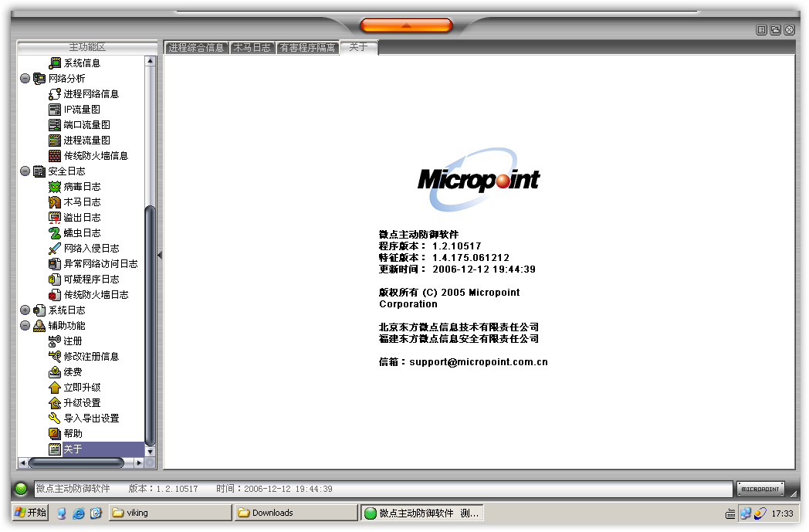Open the IP流量图 icon

tap(55, 110)
